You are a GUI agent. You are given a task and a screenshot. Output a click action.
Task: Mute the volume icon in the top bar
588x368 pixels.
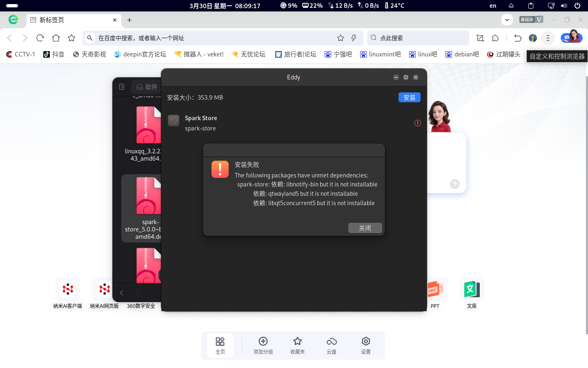click(x=563, y=6)
